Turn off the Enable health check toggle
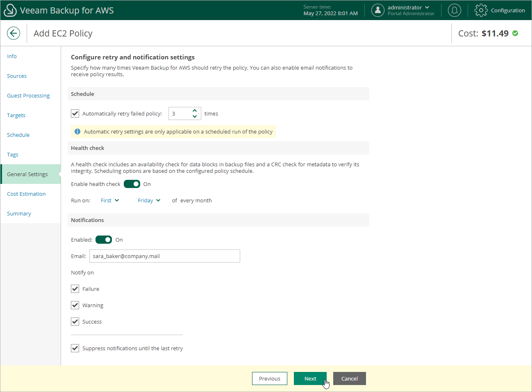 pyautogui.click(x=132, y=184)
